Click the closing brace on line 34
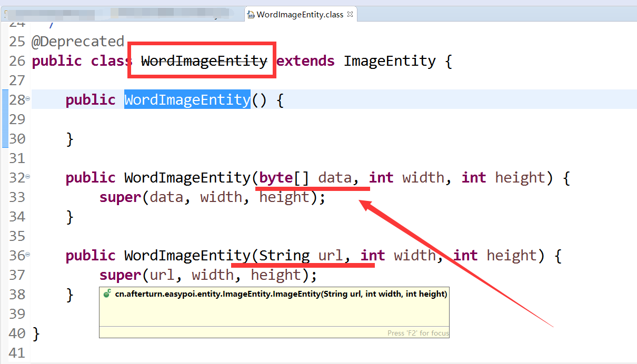This screenshot has height=364, width=637. (x=69, y=217)
